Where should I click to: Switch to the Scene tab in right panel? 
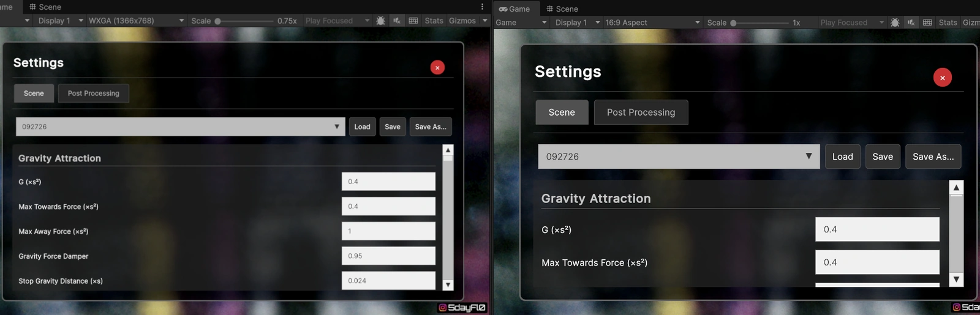(562, 9)
